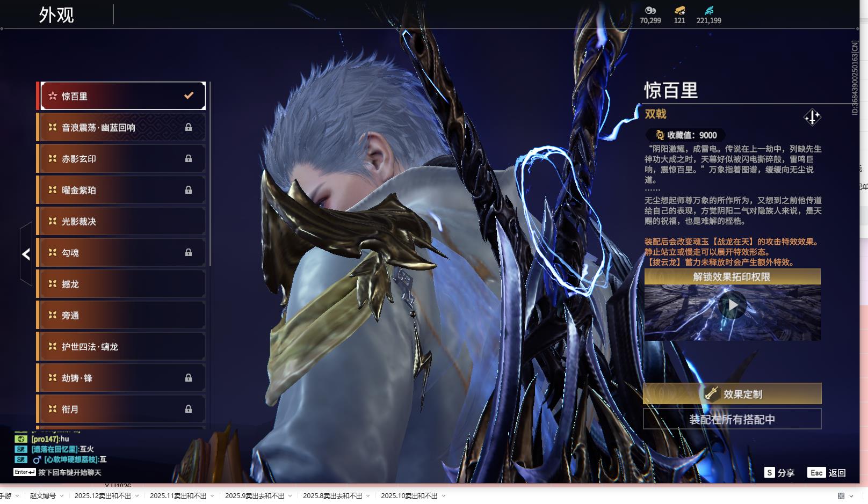The height and width of the screenshot is (504, 868).
Task: Switch to the 2025.8卖出去和不出 sheet tab
Action: click(x=332, y=496)
